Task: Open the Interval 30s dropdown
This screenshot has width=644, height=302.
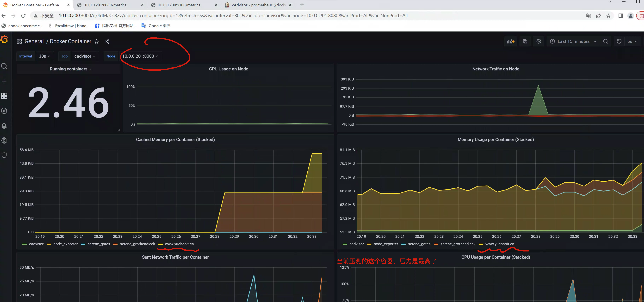Action: (44, 56)
